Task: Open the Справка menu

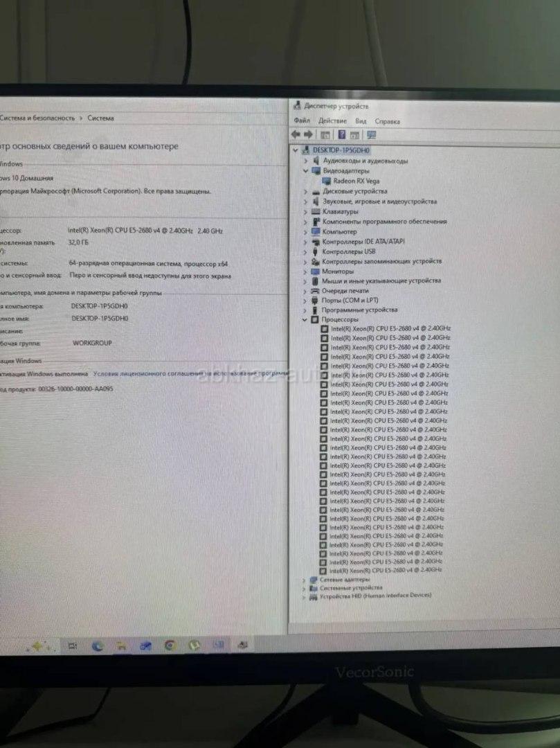Action: [x=387, y=121]
